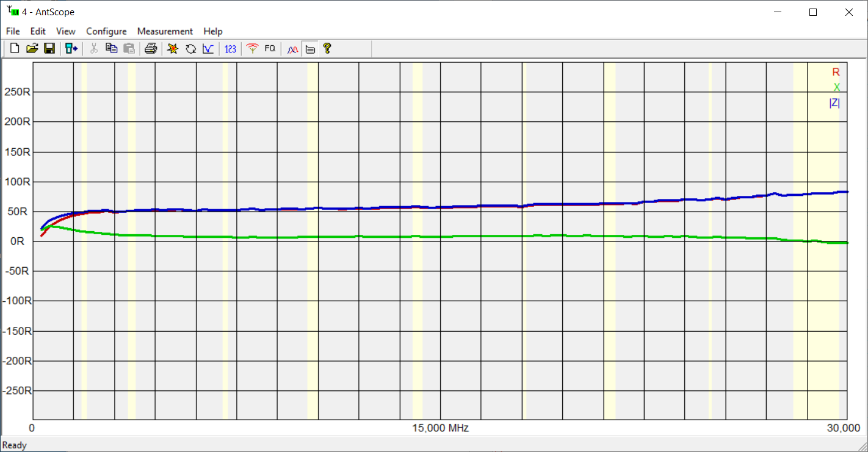Print the graph using the printer icon
868x452 pixels.
tap(151, 49)
